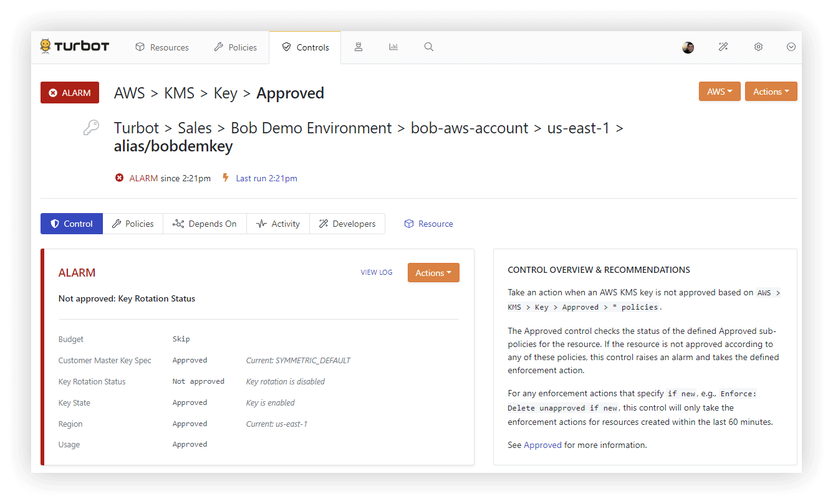
Task: Open the Resource link with cube icon
Action: pos(429,224)
